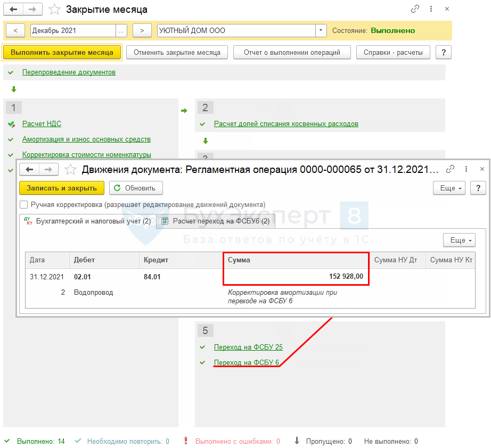This screenshot has width=491, height=448.
Task: Close the Движения документа window
Action: pos(482,169)
